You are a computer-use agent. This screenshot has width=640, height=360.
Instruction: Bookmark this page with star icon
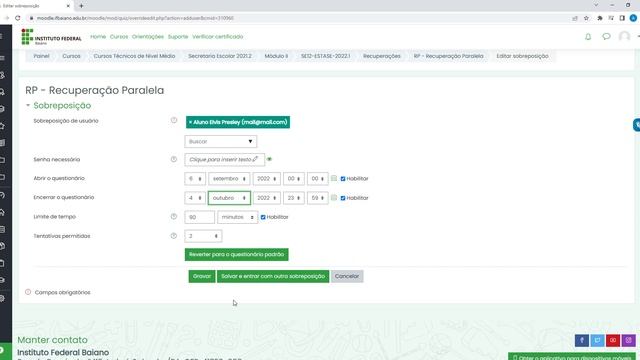[586, 18]
